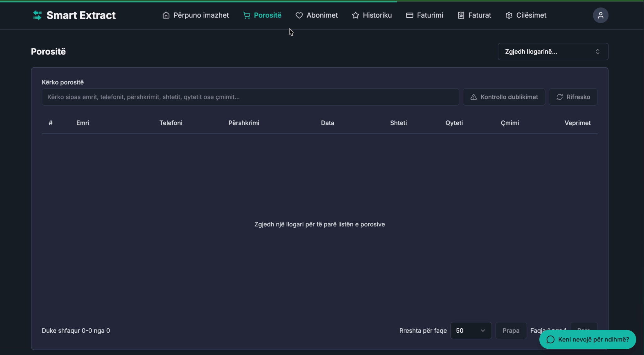Image resolution: width=644 pixels, height=355 pixels.
Task: Click the Çmimi column header
Action: coord(510,123)
